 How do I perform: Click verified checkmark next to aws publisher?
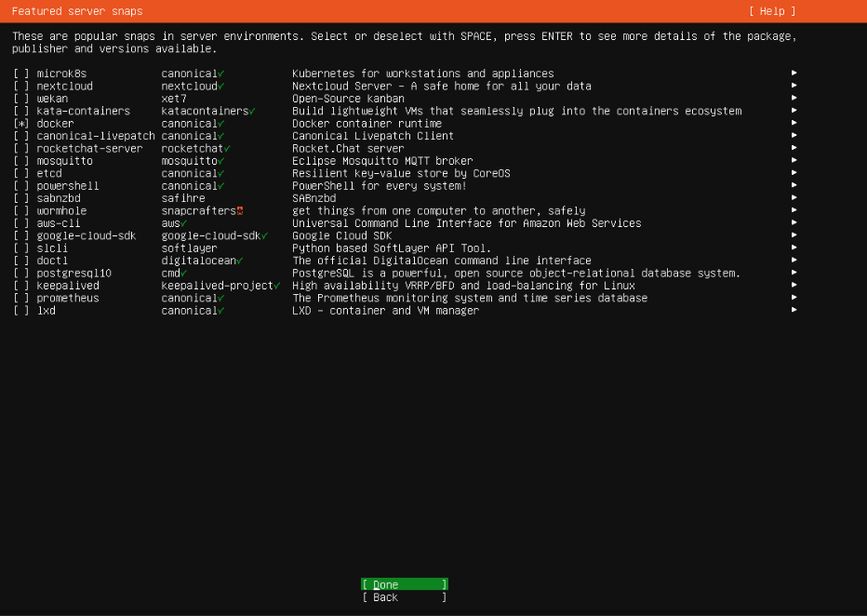point(183,223)
